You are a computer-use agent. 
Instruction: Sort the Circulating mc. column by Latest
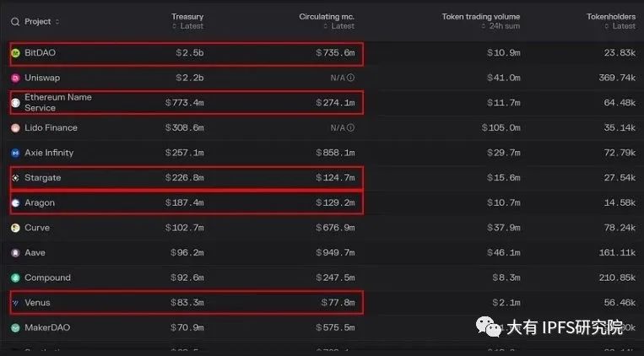(338, 26)
